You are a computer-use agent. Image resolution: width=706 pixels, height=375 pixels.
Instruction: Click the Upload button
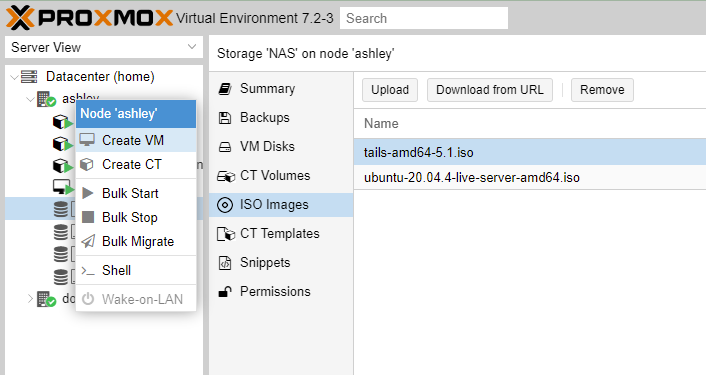(x=390, y=90)
